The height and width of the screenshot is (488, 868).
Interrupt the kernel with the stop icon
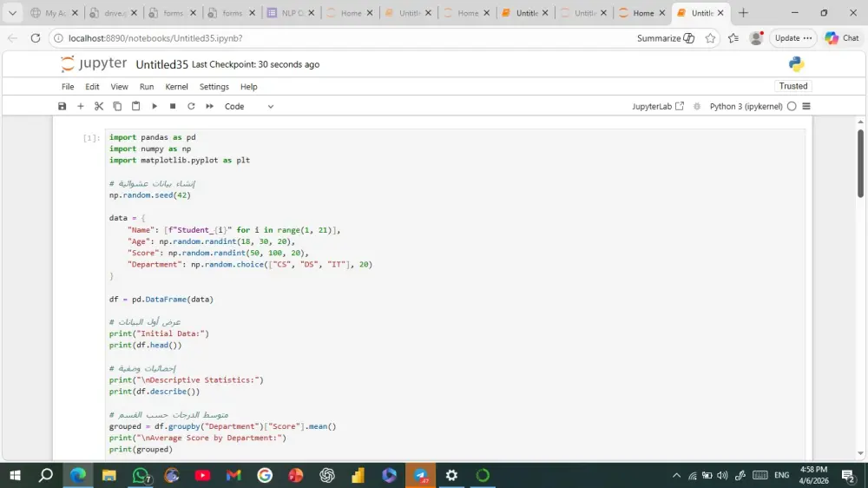(173, 106)
